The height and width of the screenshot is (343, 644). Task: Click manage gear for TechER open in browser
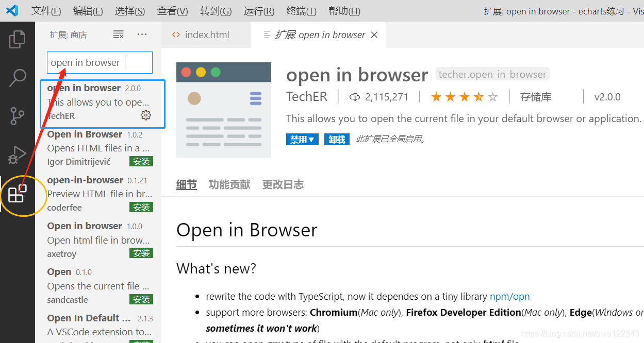[x=146, y=115]
